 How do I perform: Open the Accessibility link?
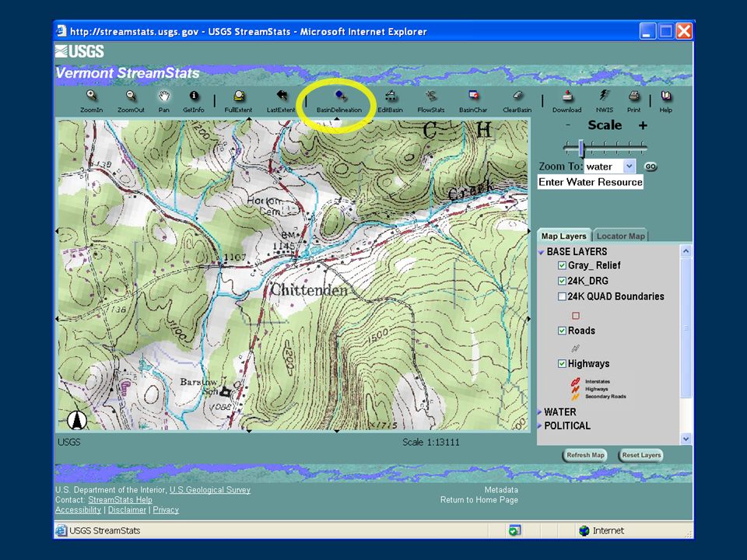78,510
